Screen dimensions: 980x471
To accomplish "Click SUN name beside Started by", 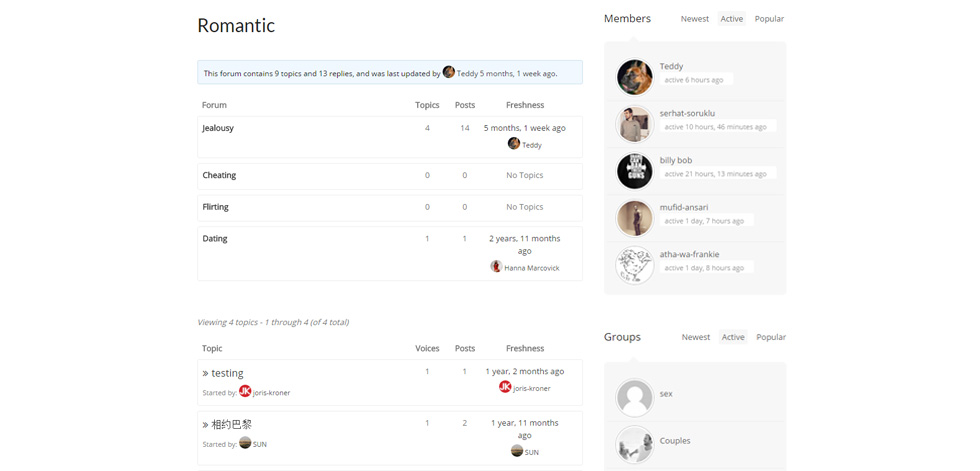I will coord(260,445).
